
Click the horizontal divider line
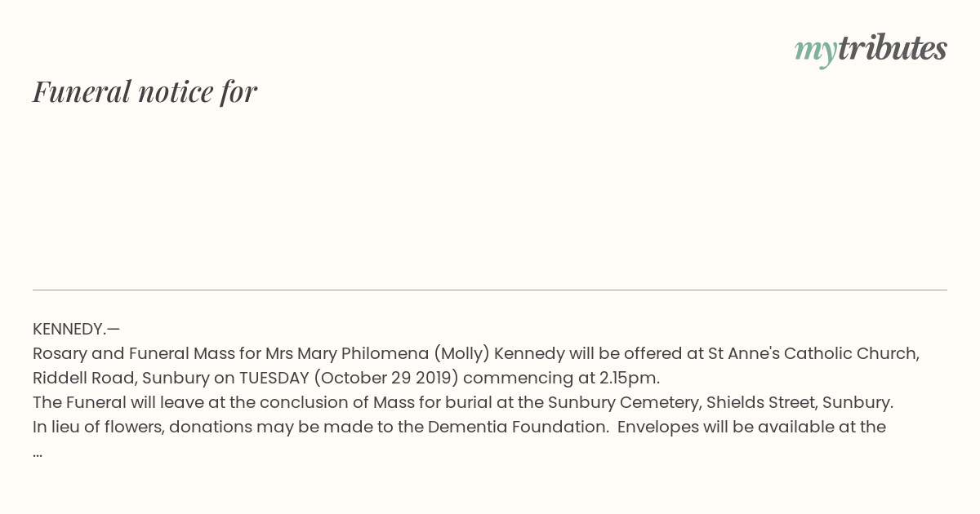pos(490,290)
